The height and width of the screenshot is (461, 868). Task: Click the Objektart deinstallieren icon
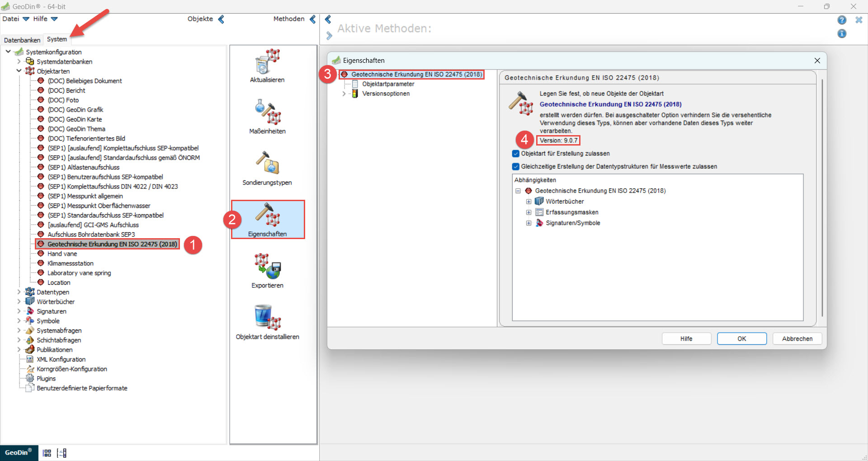click(x=267, y=317)
